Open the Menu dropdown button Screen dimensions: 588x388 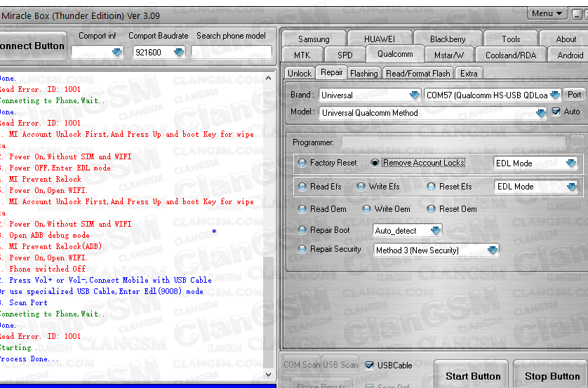(547, 13)
